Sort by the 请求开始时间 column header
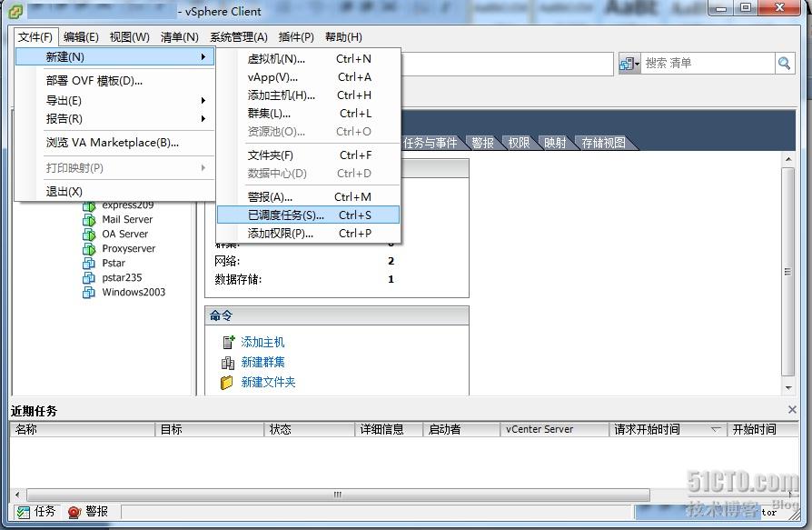This screenshot has height=530, width=812. (668, 429)
